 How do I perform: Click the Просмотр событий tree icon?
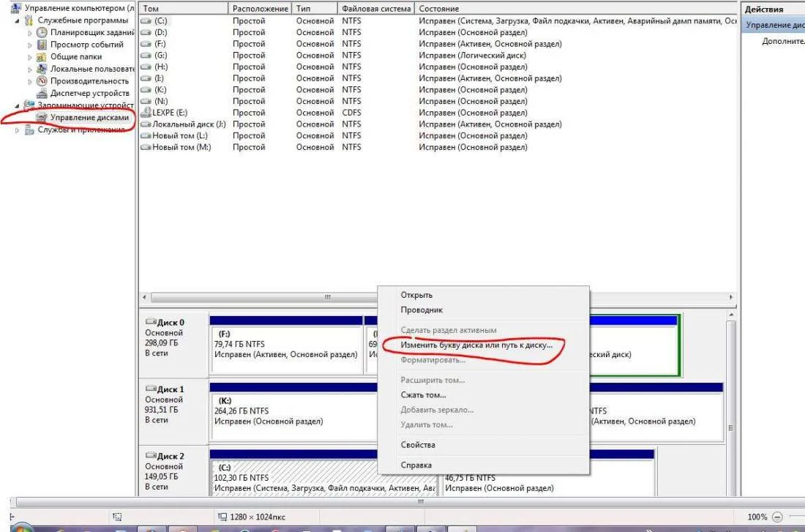42,44
